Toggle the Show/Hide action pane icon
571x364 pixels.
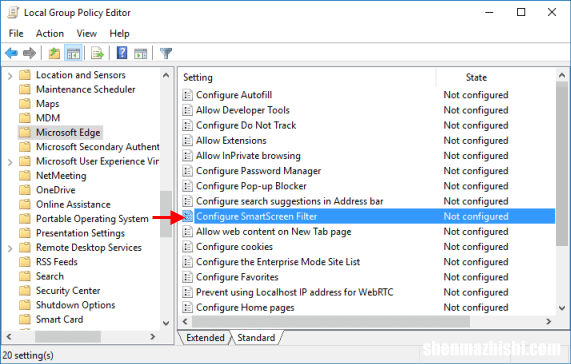coord(141,54)
